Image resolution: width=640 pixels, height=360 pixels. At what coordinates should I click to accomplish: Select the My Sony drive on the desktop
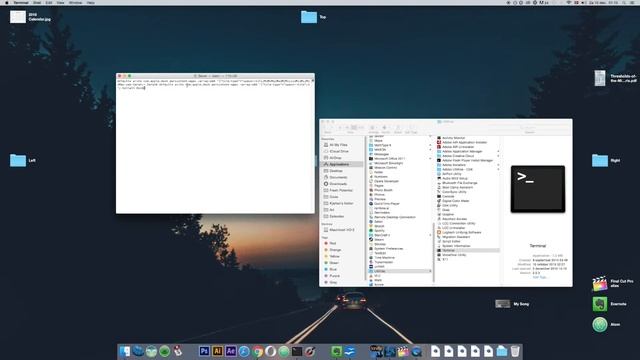(502, 304)
